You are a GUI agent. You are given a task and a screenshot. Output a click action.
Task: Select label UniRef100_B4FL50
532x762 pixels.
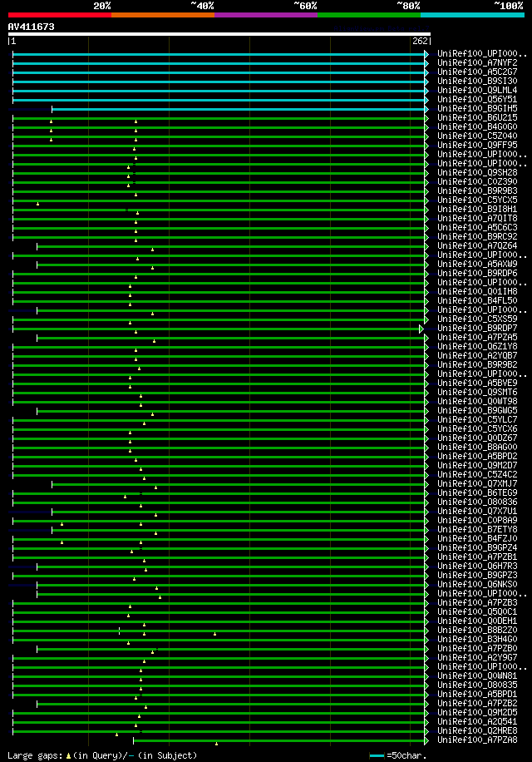[477, 301]
